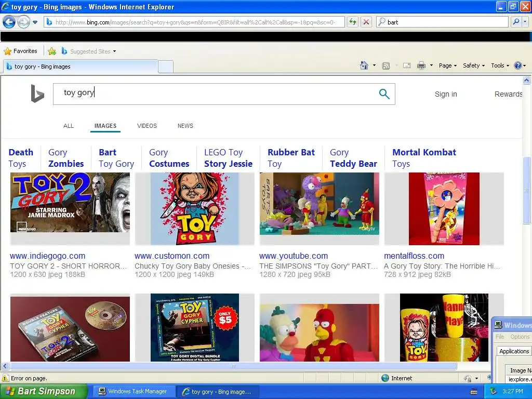Open the Tools menu

[x=500, y=65]
